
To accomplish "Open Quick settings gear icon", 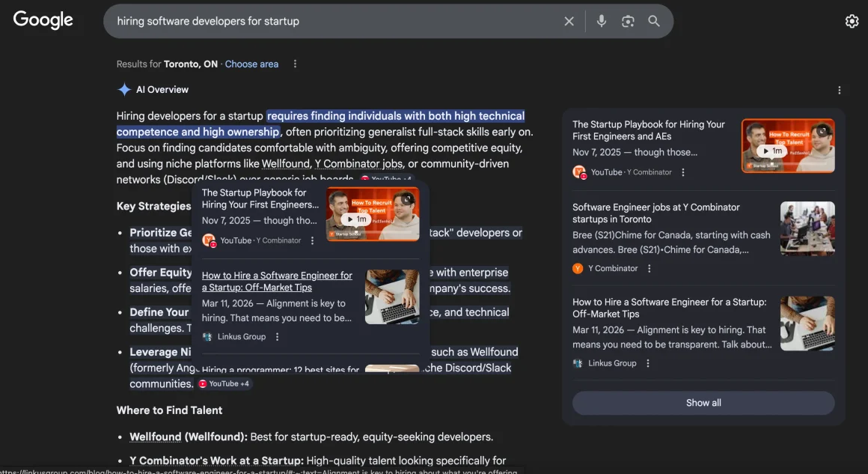I will pos(852,21).
